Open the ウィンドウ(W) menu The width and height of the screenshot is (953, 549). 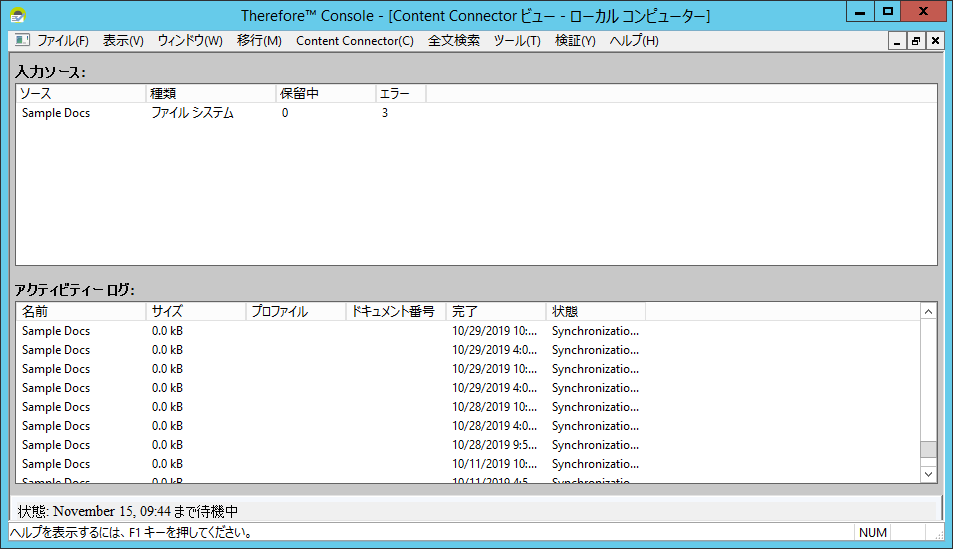coord(190,41)
